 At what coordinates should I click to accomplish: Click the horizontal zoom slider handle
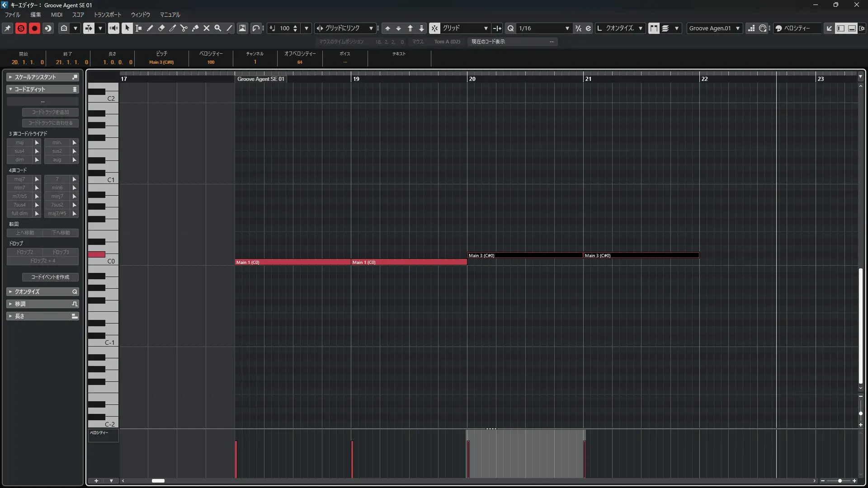point(840,481)
